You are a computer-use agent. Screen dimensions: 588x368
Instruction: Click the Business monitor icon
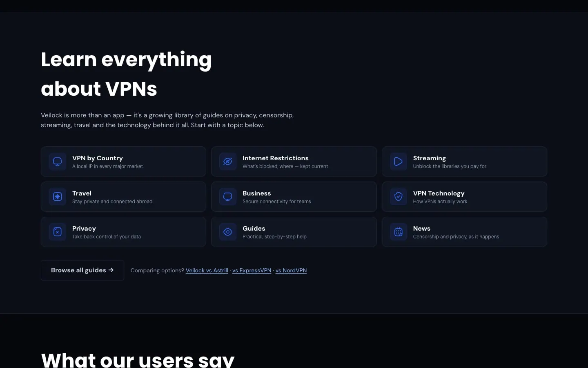pyautogui.click(x=228, y=197)
